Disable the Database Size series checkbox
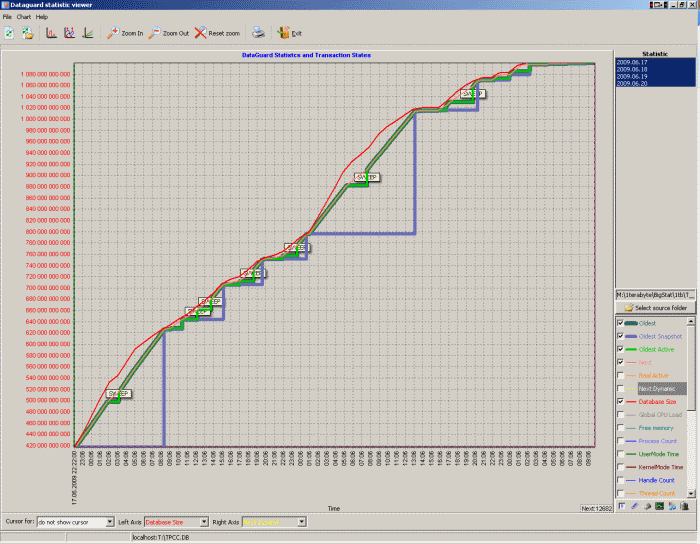The image size is (700, 544). (621, 401)
